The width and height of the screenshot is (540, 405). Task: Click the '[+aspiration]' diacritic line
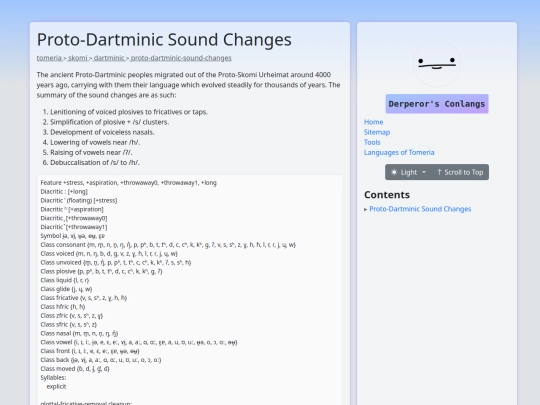point(72,209)
